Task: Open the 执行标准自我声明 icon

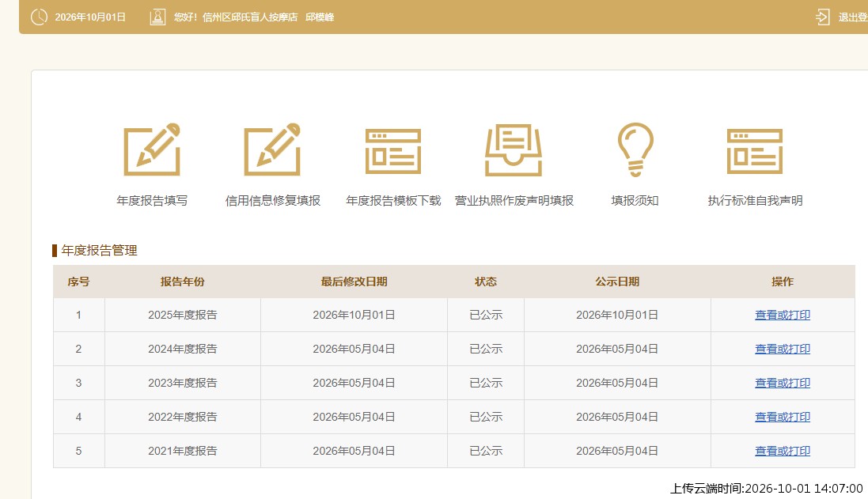Action: (x=755, y=151)
